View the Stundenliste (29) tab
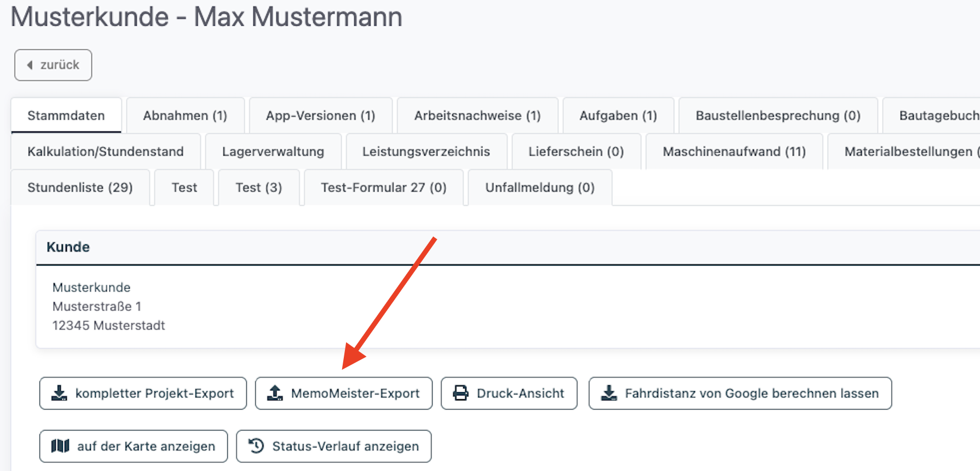The width and height of the screenshot is (980, 471). tap(80, 188)
